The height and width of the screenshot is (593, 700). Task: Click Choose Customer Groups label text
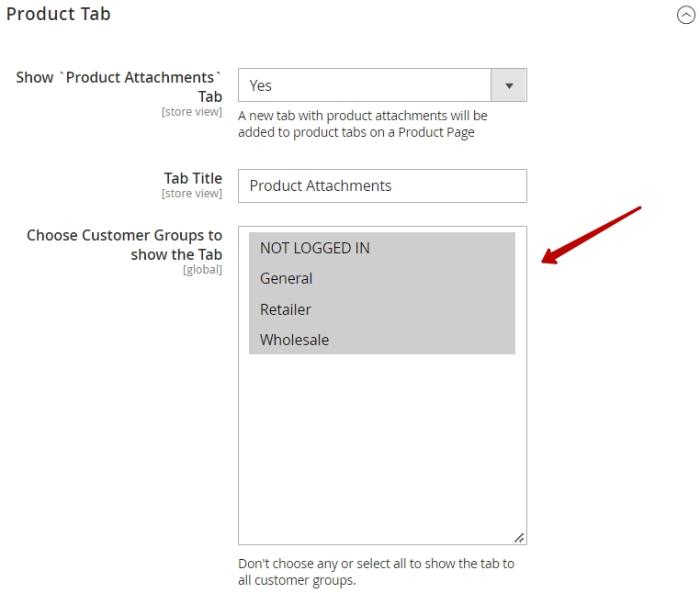(124, 244)
